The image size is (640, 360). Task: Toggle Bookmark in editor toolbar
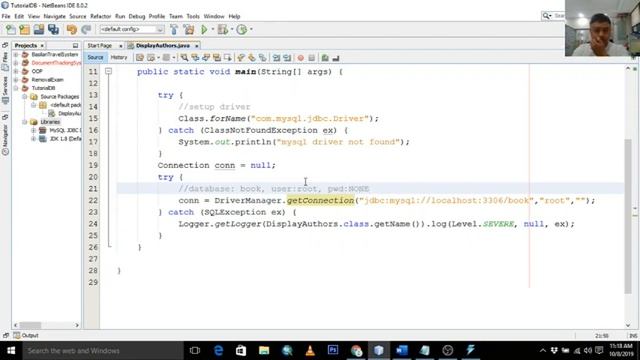click(x=262, y=58)
